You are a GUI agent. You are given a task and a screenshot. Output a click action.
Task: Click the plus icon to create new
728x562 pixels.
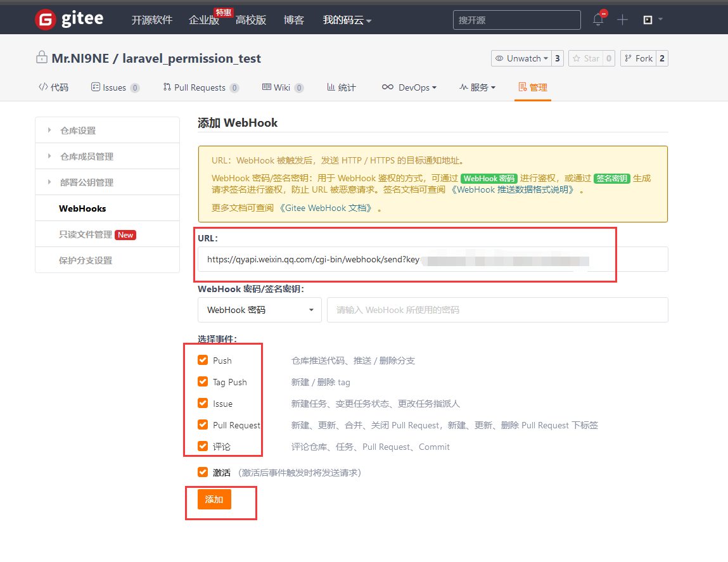[622, 20]
